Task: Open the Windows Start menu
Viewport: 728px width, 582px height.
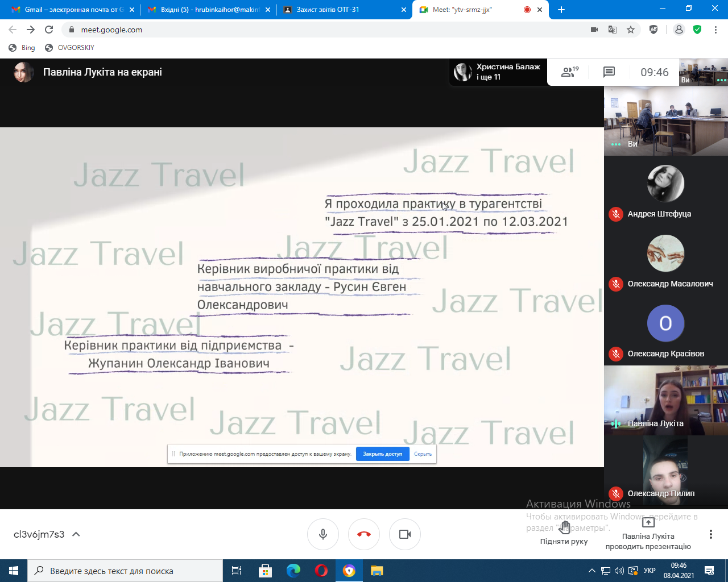Action: tap(14, 571)
